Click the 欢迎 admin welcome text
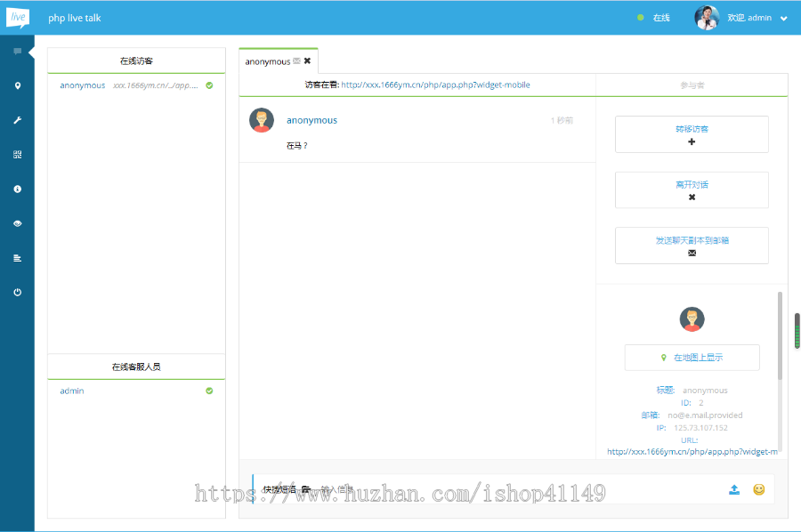The width and height of the screenshot is (801, 532). pos(749,18)
